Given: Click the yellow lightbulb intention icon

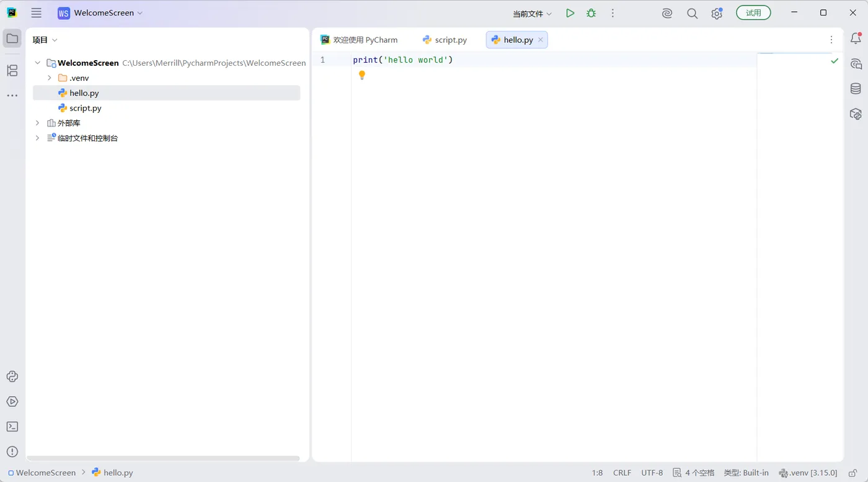Looking at the screenshot, I should pyautogui.click(x=362, y=75).
